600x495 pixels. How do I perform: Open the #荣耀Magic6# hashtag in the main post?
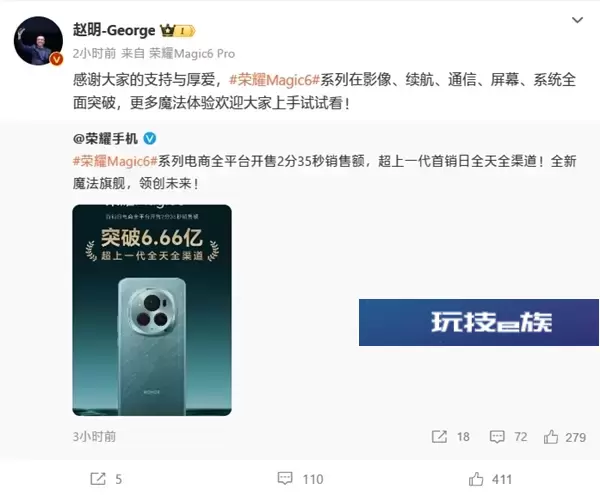pyautogui.click(x=274, y=80)
